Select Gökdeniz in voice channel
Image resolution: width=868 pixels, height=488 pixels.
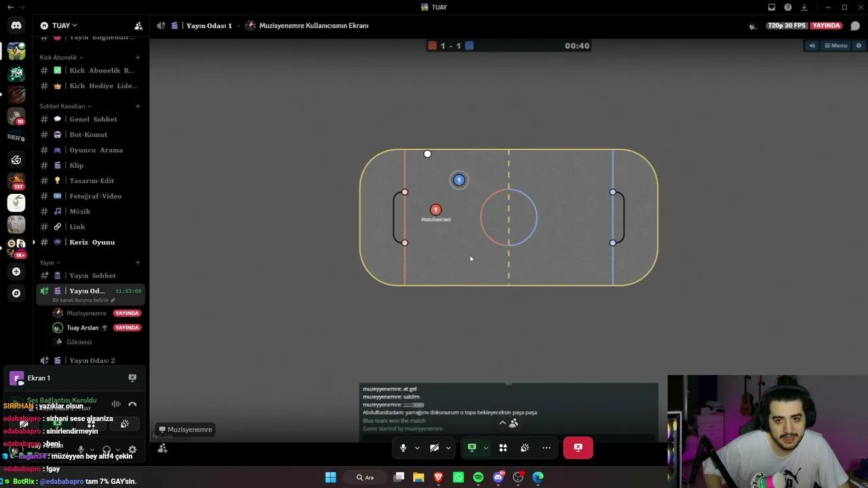click(x=97, y=342)
